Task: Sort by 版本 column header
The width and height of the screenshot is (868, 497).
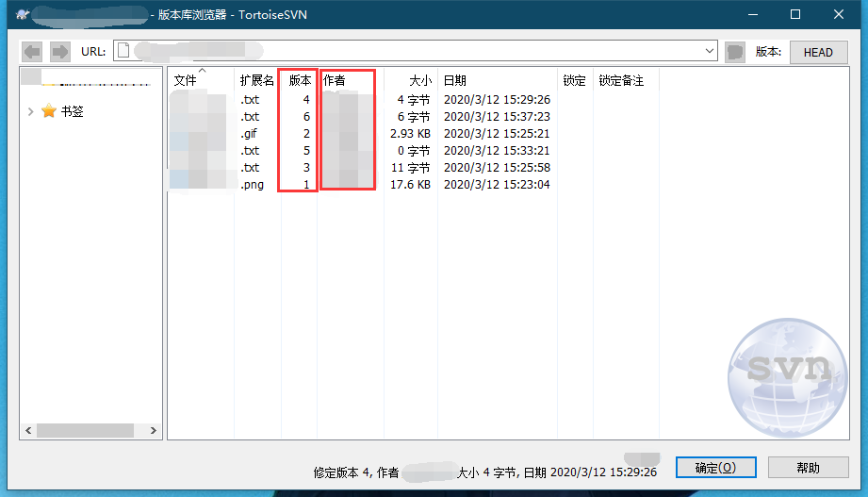Action: coord(300,80)
